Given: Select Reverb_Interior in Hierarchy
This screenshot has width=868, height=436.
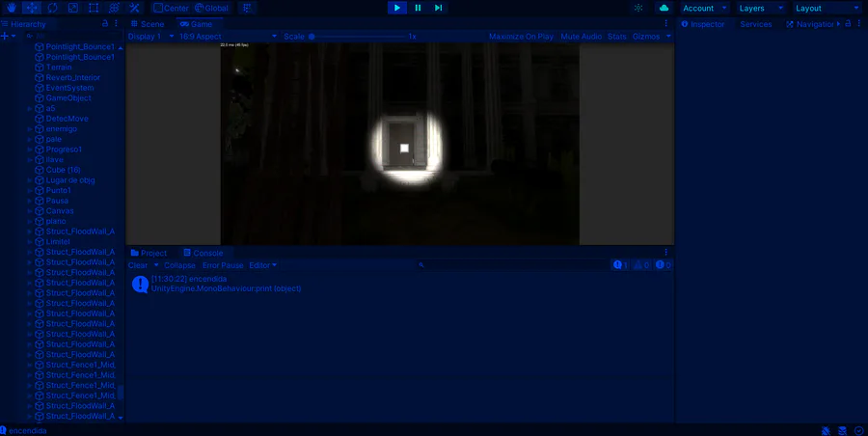Looking at the screenshot, I should point(73,77).
